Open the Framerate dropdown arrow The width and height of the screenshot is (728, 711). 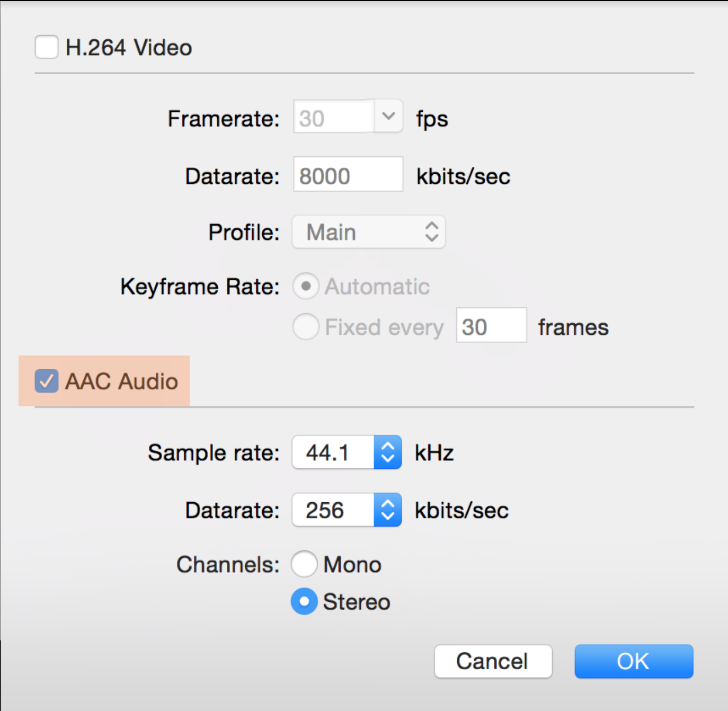coord(388,117)
